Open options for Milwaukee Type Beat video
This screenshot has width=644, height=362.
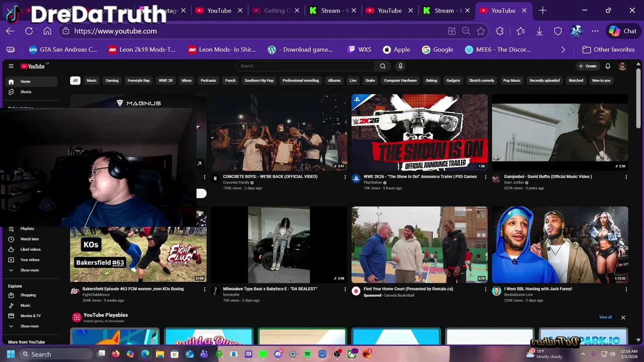point(345,289)
